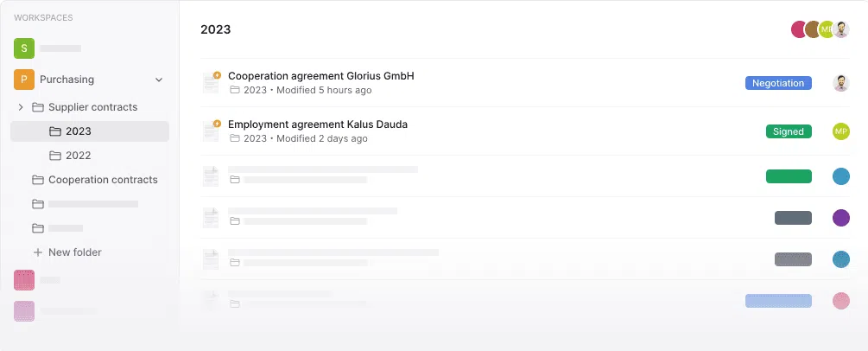This screenshot has height=351, width=868.
Task: Open Employment agreement Kalus Dauda document
Action: (317, 124)
